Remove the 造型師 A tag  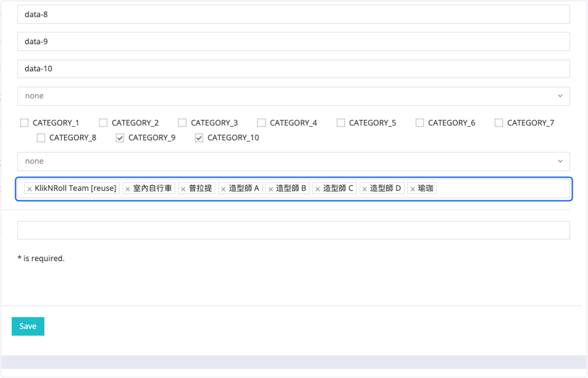point(223,189)
